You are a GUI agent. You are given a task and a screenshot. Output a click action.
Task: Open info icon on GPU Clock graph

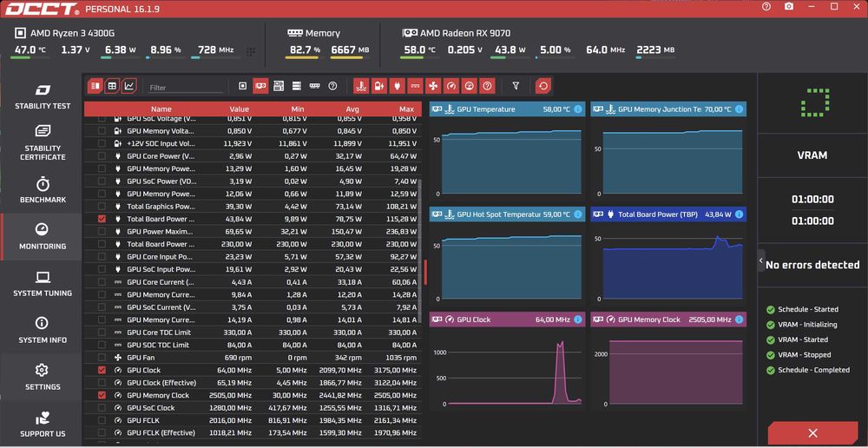click(x=578, y=320)
